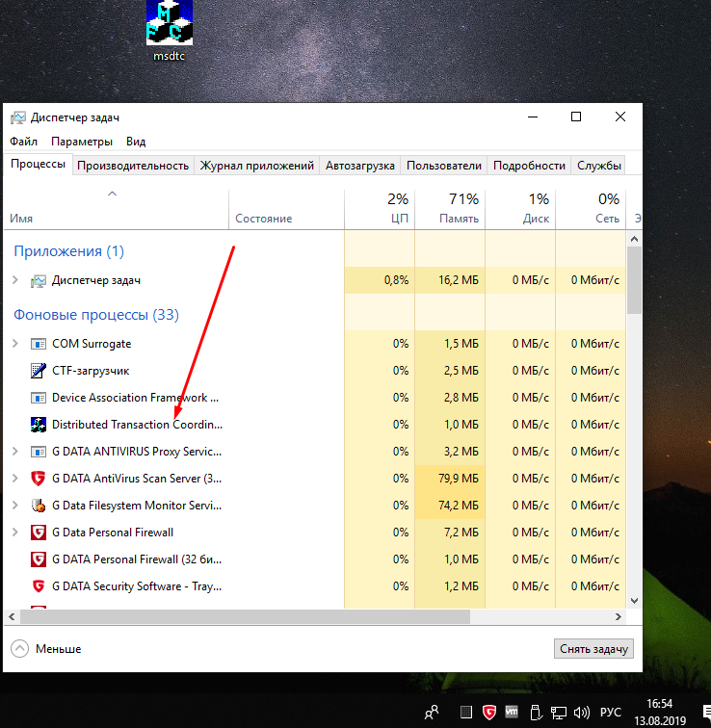Open the Файл menu
This screenshot has height=728, width=711.
point(23,142)
